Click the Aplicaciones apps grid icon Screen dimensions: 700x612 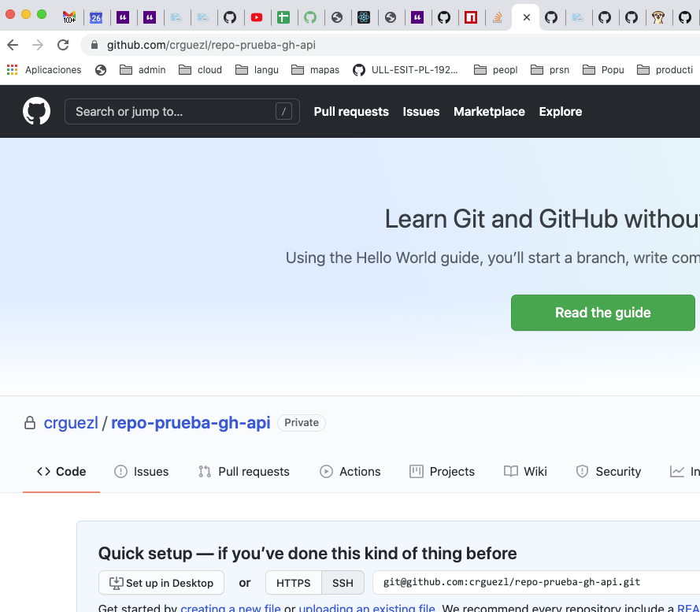pyautogui.click(x=12, y=69)
